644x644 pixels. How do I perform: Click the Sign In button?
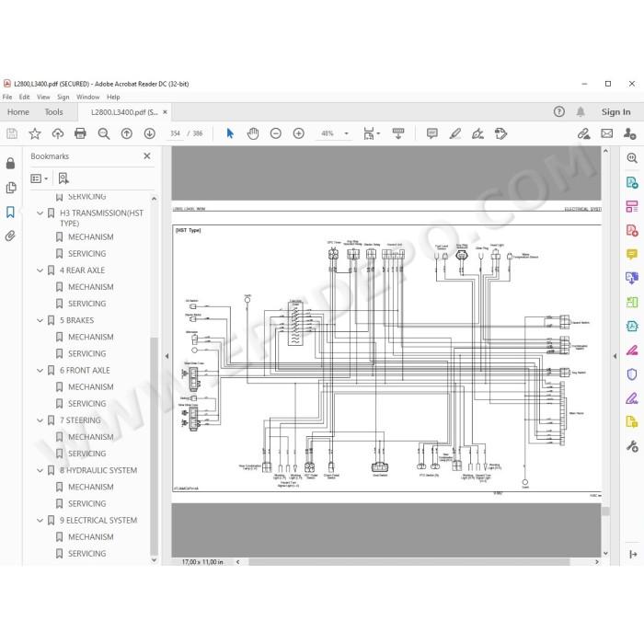[x=615, y=111]
